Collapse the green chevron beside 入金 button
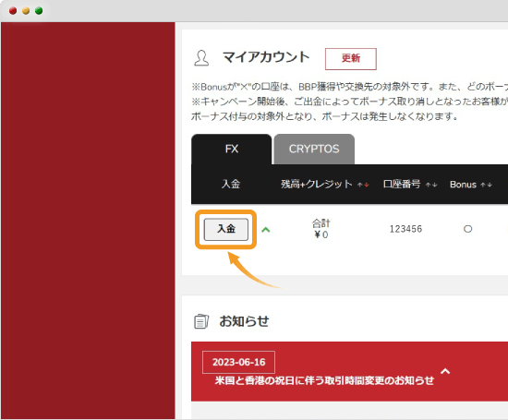This screenshot has height=420, width=508. click(x=266, y=230)
